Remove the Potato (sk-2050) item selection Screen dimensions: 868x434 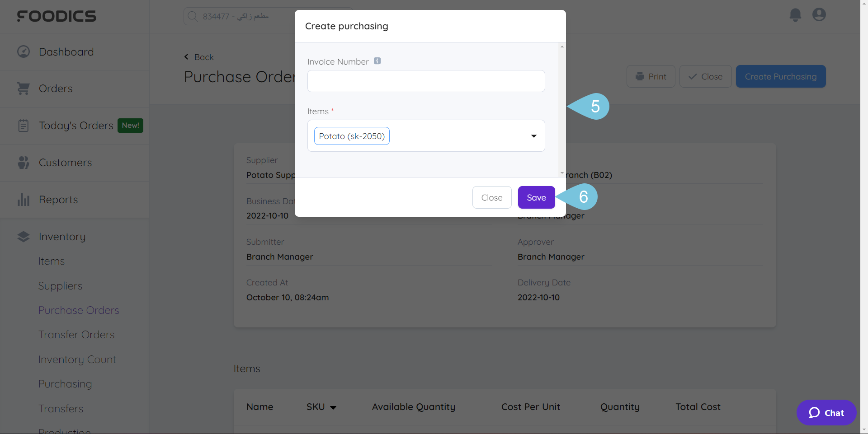351,135
